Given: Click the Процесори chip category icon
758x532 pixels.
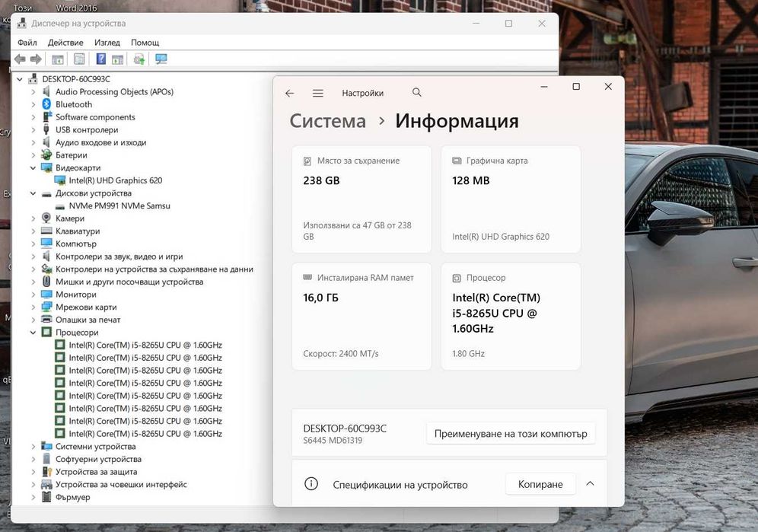Looking at the screenshot, I should pos(46,332).
